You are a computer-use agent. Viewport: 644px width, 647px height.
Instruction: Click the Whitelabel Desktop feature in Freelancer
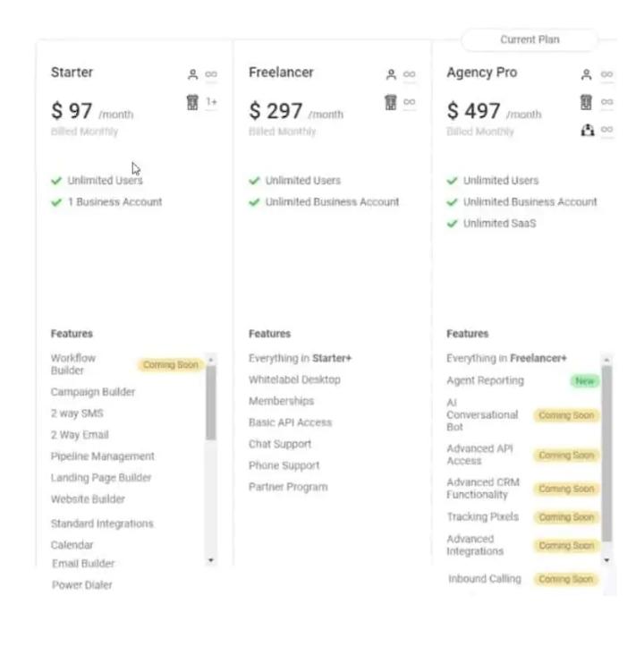(x=294, y=379)
